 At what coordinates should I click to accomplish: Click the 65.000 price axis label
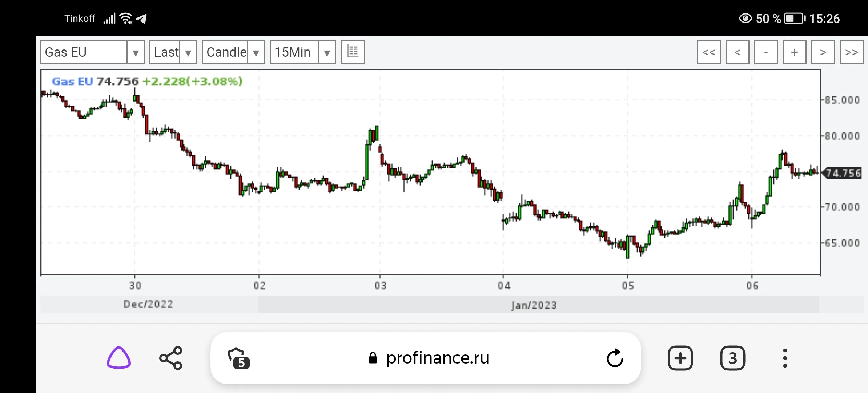pyautogui.click(x=842, y=243)
